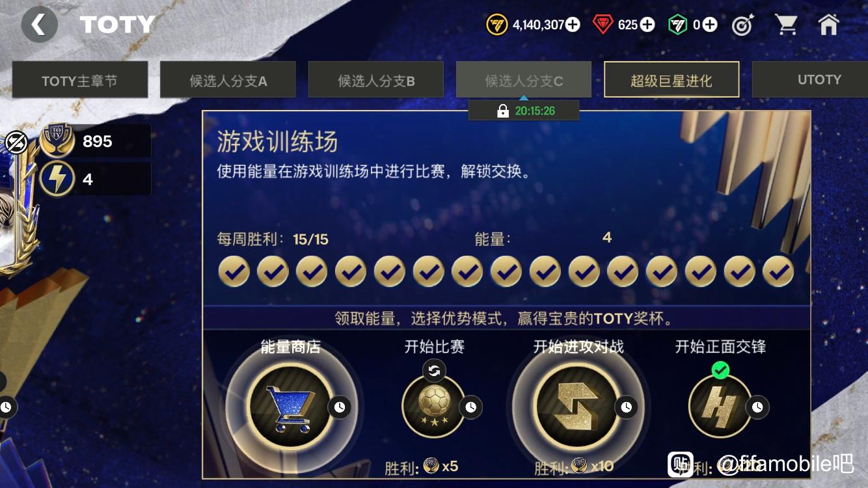Start match via gold football icon
The width and height of the screenshot is (868, 488).
(x=433, y=406)
